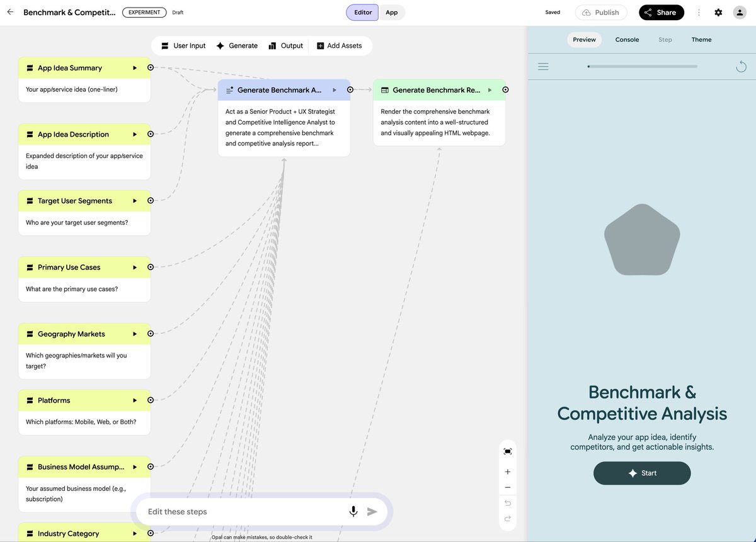Open the preview hamburger menu icon
The image size is (756, 542).
tap(543, 66)
